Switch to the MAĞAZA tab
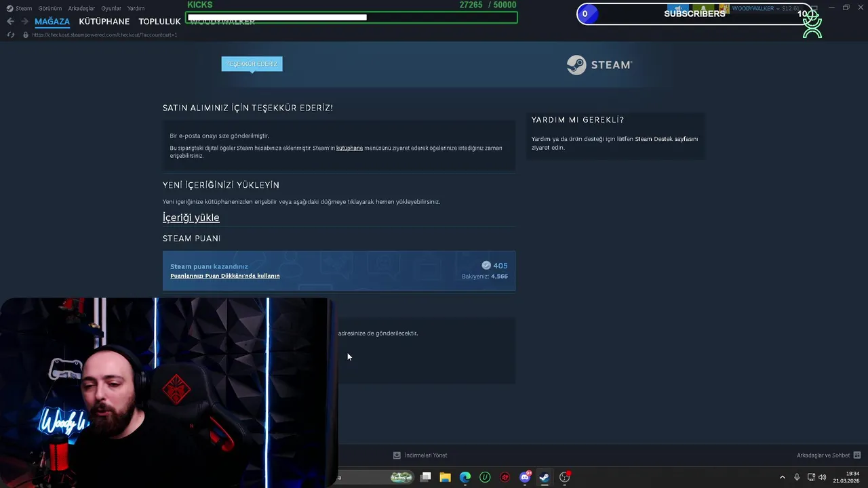Viewport: 868px width, 488px height. click(52, 22)
